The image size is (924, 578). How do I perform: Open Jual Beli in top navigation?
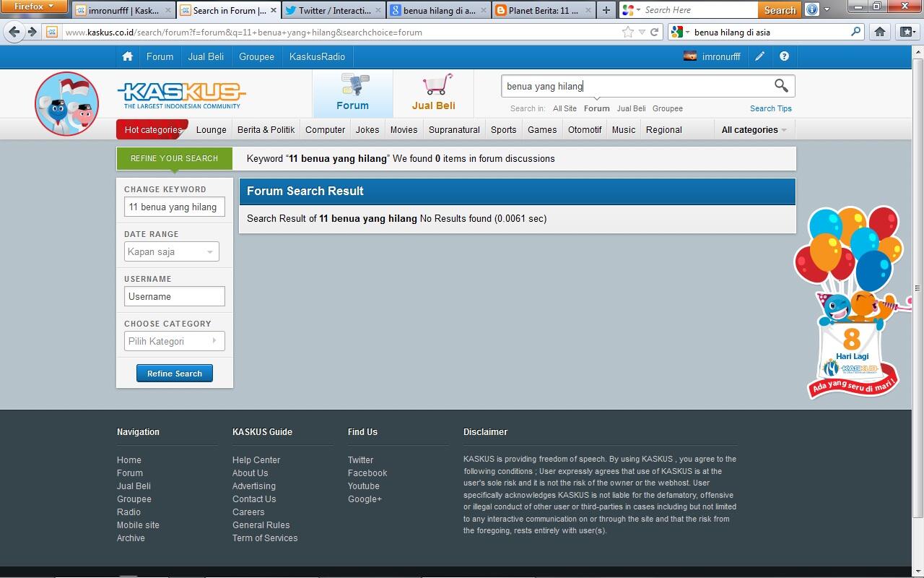206,56
